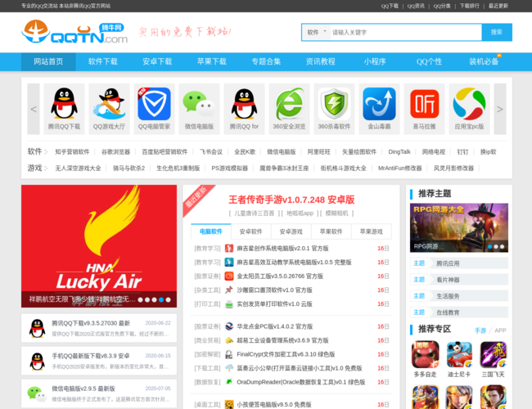
Task: Click the 搜索 search button
Action: pos(497,32)
